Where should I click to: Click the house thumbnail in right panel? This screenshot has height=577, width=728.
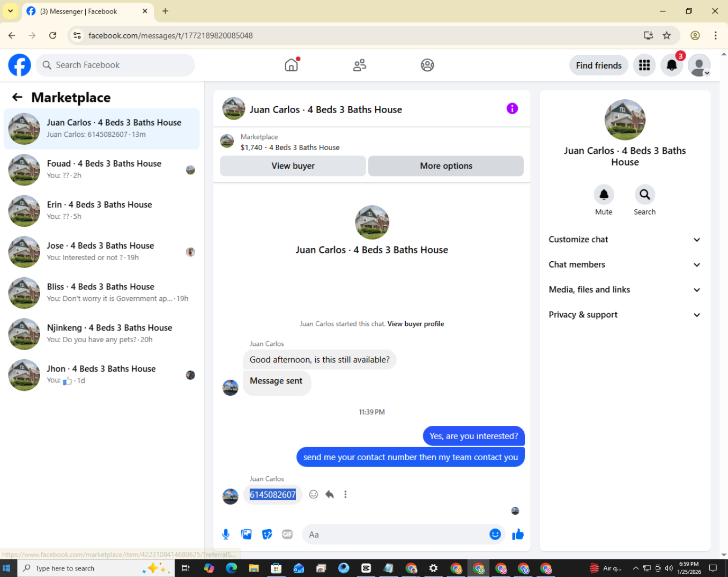tap(625, 120)
